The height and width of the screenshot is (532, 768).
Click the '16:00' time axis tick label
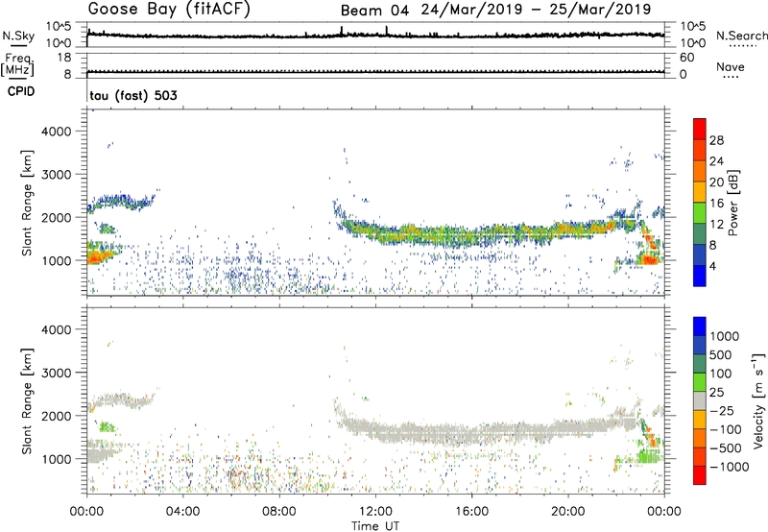pos(471,512)
